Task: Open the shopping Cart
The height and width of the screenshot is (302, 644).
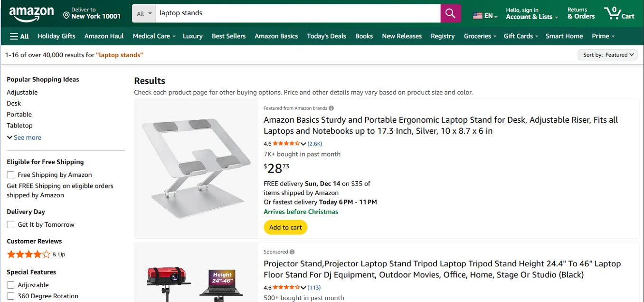Action: click(619, 13)
